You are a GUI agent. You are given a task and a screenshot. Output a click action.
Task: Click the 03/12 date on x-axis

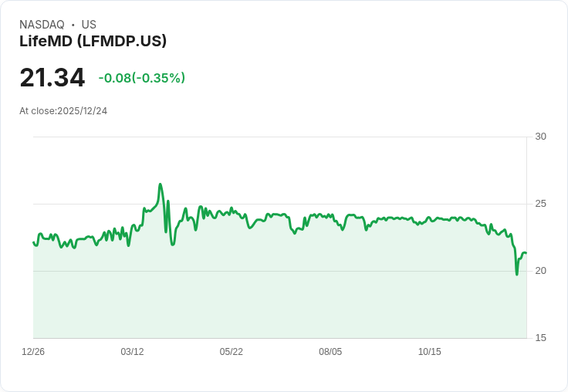click(x=132, y=352)
